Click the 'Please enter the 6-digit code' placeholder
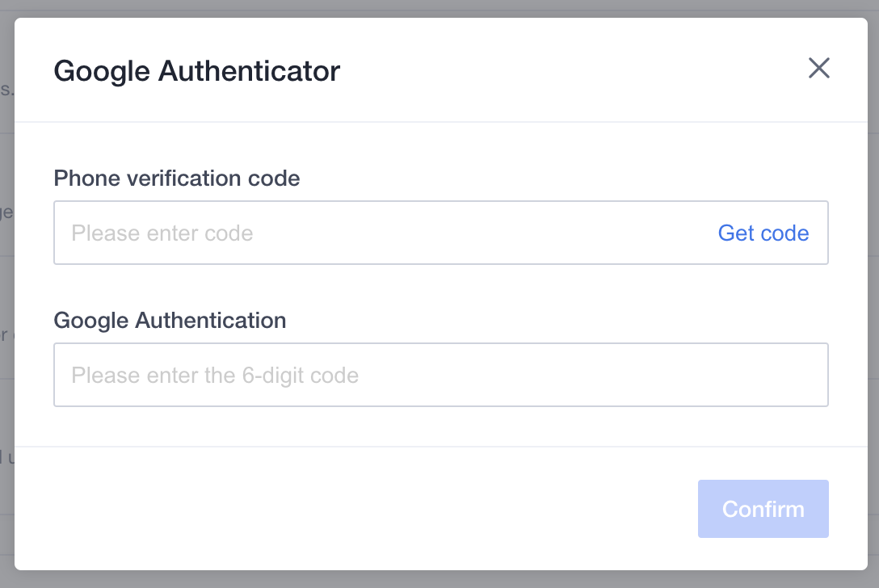879x588 pixels. (214, 375)
